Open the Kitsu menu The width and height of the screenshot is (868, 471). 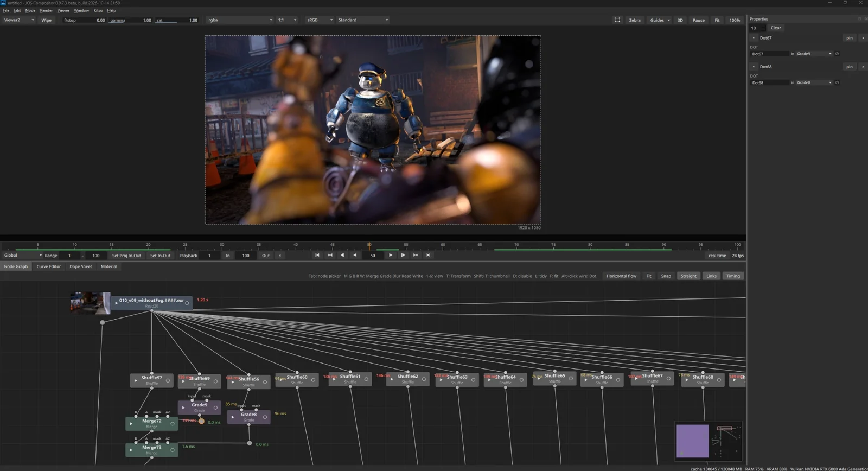[98, 10]
